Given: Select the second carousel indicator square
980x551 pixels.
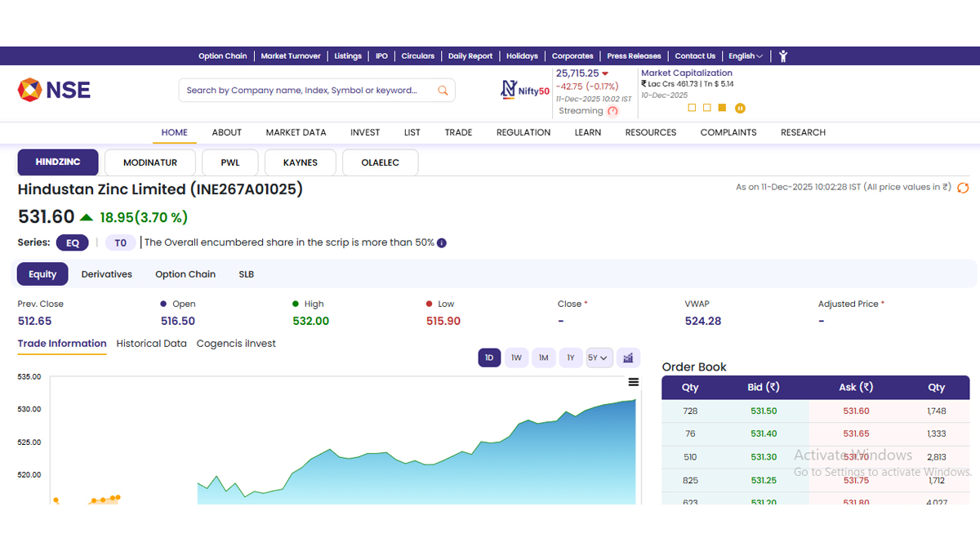Looking at the screenshot, I should (707, 108).
